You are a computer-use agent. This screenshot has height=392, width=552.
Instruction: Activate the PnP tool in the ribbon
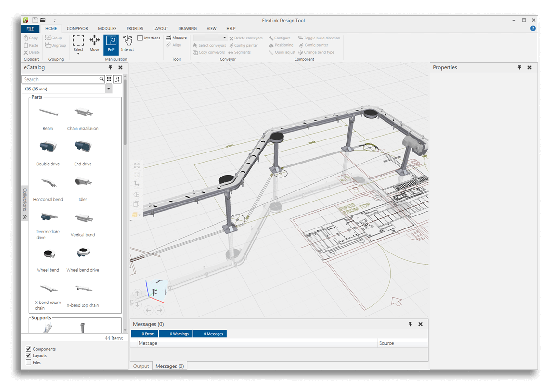point(111,44)
